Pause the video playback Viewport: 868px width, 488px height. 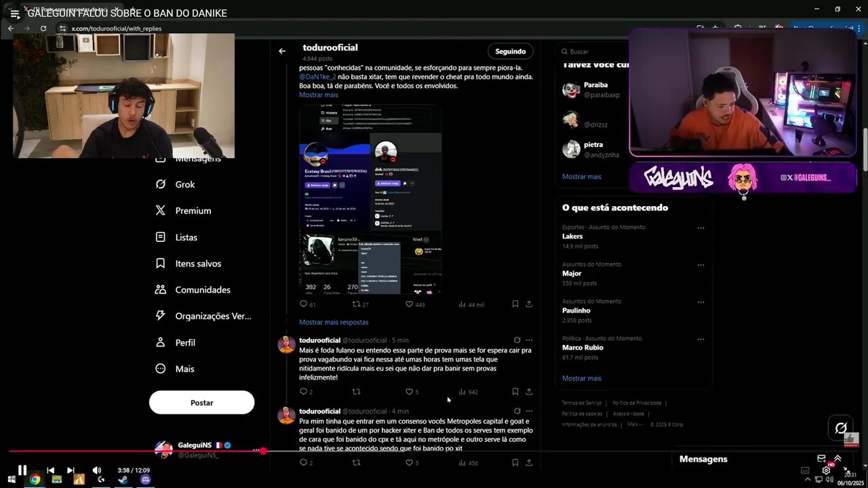tap(22, 470)
